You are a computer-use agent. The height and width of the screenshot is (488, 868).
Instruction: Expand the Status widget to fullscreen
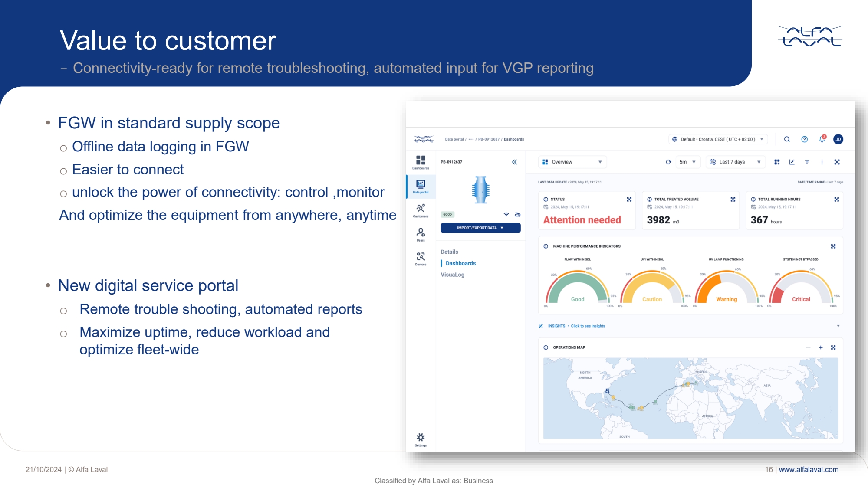(x=629, y=199)
